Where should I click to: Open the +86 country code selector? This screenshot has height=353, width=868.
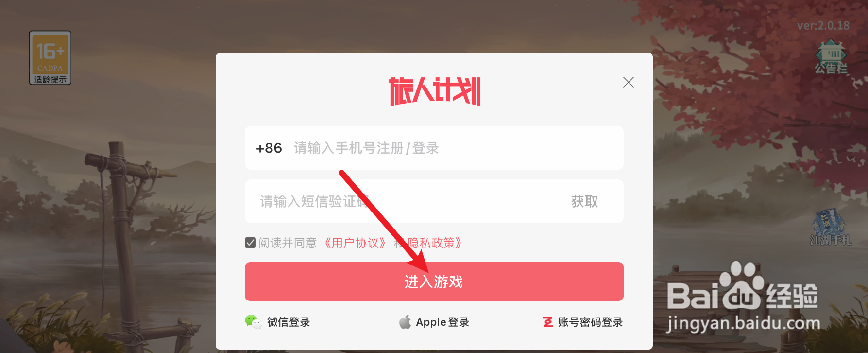coord(269,148)
